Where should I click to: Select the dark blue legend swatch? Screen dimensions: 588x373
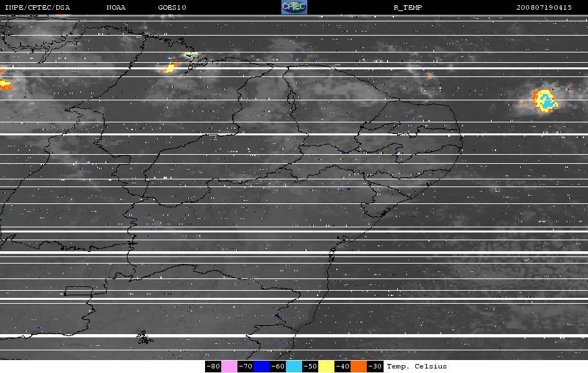click(261, 367)
